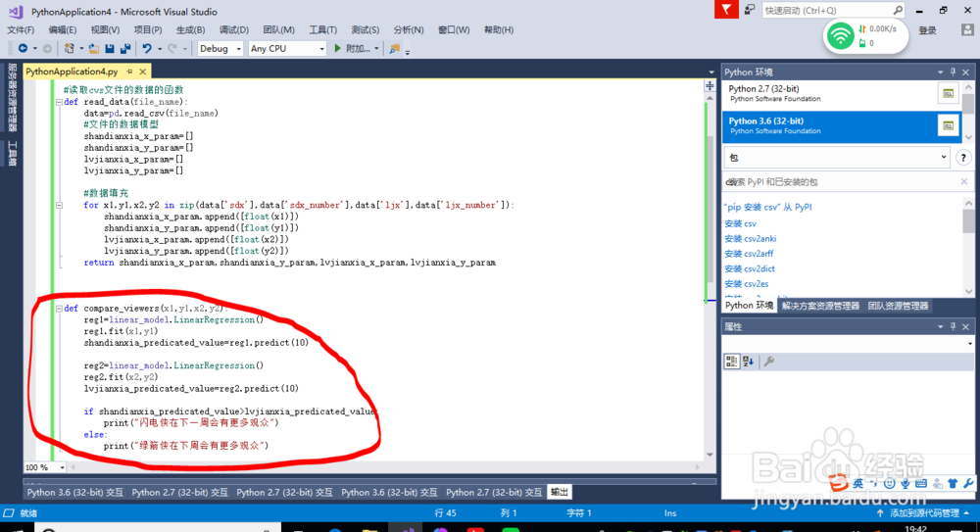The image size is (980, 532).
Task: Click the Sogou soft keyboard icon
Action: pyautogui.click(x=920, y=483)
